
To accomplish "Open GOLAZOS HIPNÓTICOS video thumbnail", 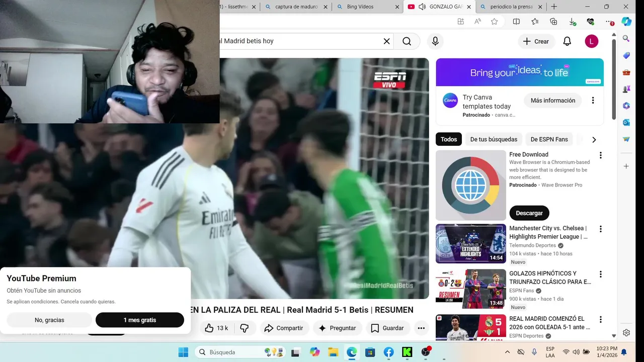I will coord(471,289).
